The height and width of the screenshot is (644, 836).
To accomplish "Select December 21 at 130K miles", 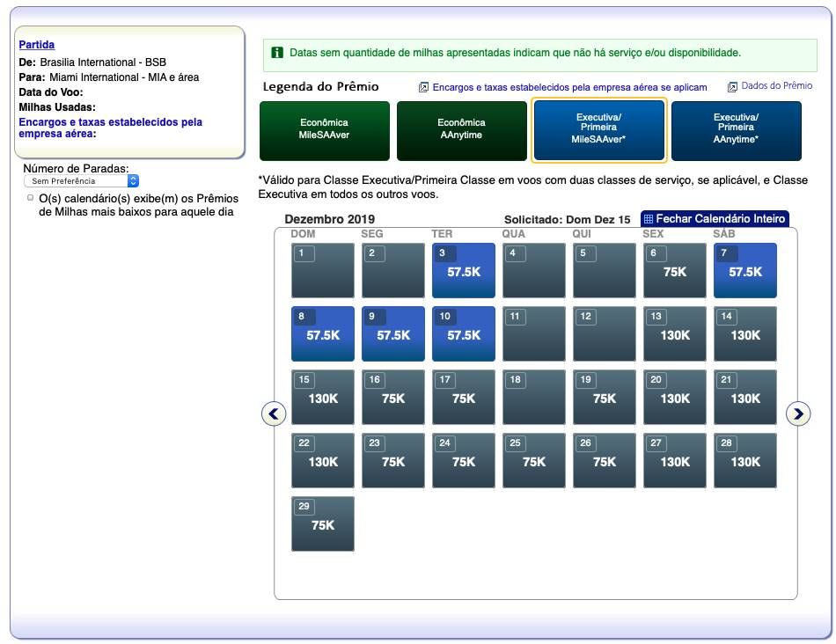I will click(745, 397).
